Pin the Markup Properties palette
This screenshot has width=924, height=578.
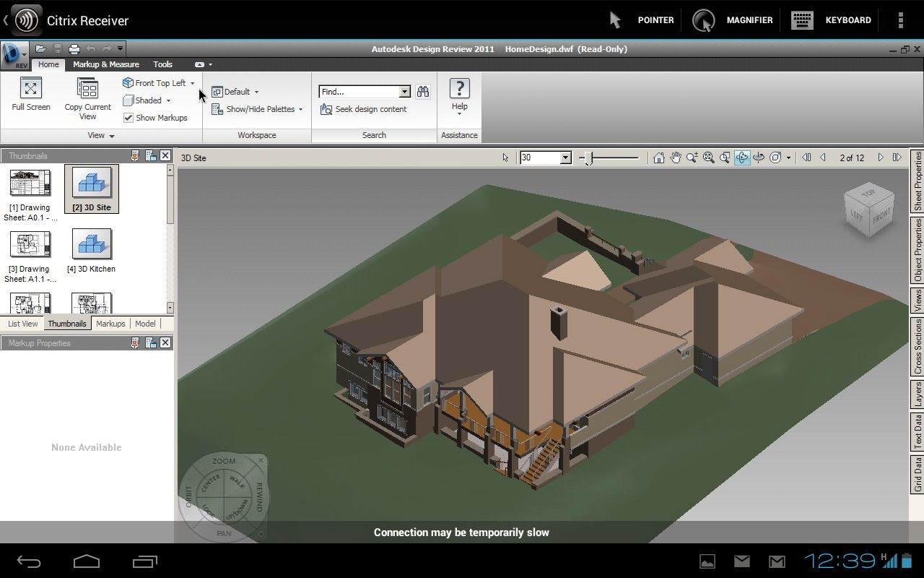(135, 343)
